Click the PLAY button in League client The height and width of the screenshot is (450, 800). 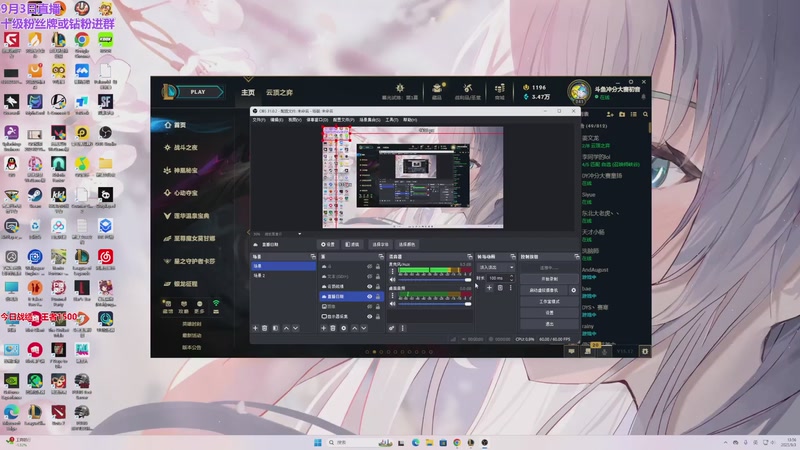point(198,92)
